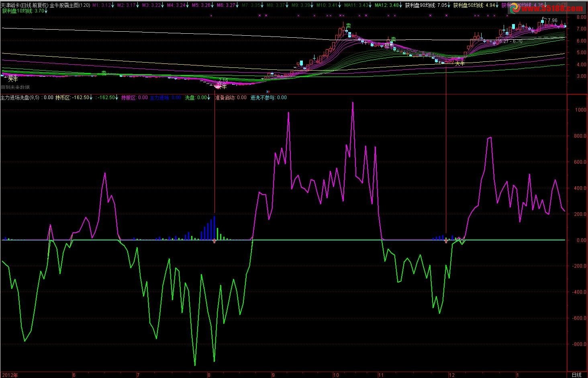Image resolution: width=588 pixels, height=378 pixels.
Task: Click the 2012年 label on time axis
Action: tap(9, 375)
